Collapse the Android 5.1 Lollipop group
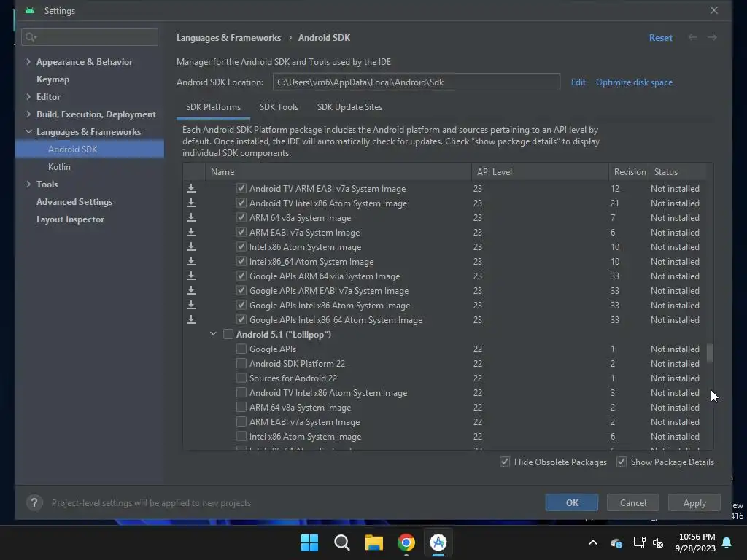Viewport: 747px width, 560px height. [214, 334]
